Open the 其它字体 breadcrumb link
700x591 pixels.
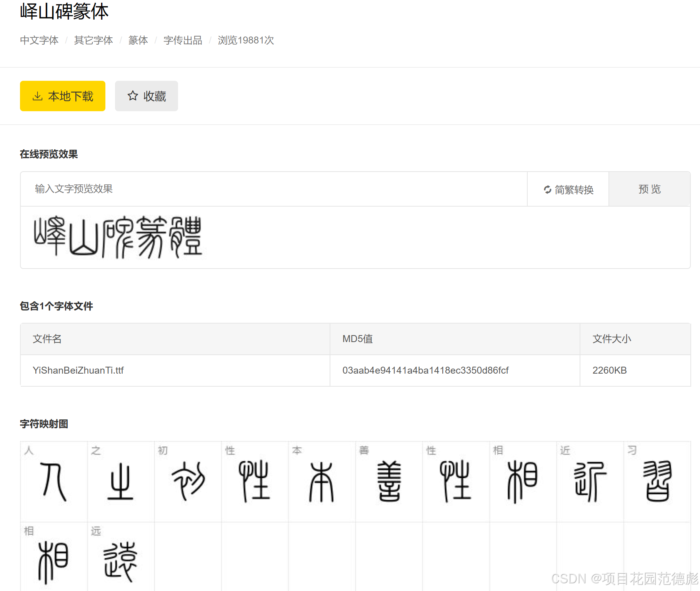(x=93, y=40)
